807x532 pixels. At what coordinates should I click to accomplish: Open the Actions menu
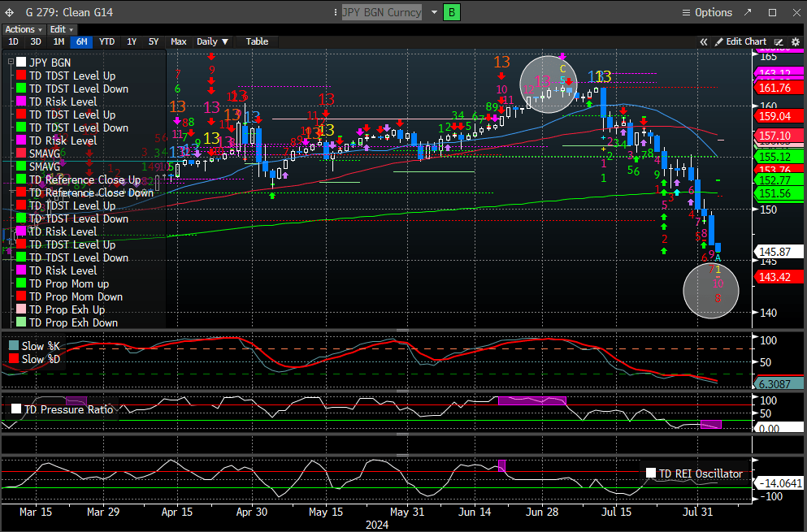(x=23, y=29)
